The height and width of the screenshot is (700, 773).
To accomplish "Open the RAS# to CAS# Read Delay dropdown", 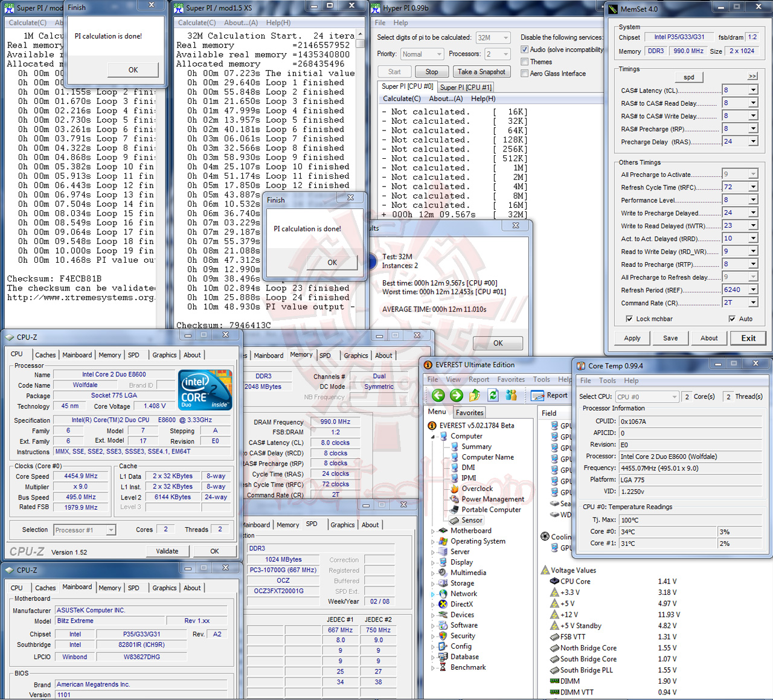I will 753,103.
